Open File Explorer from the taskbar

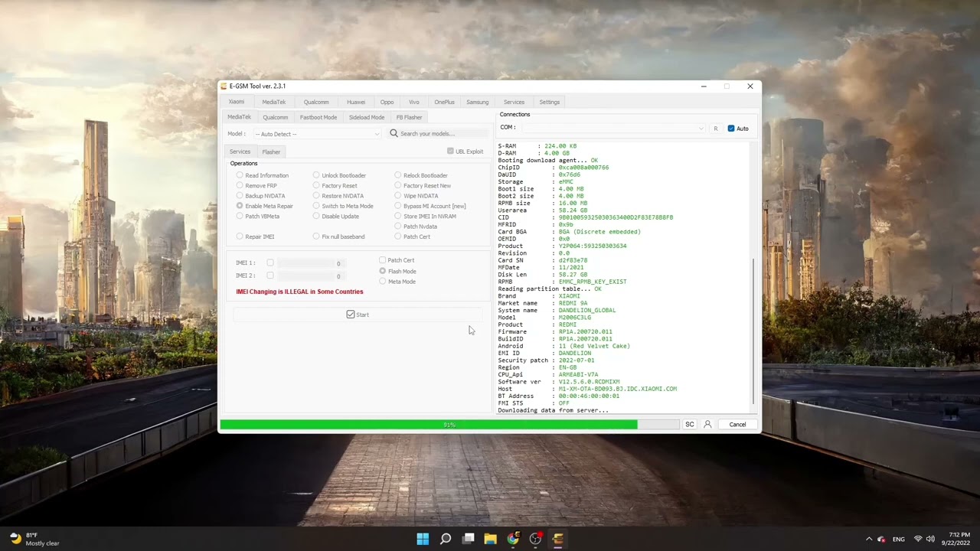coord(490,539)
